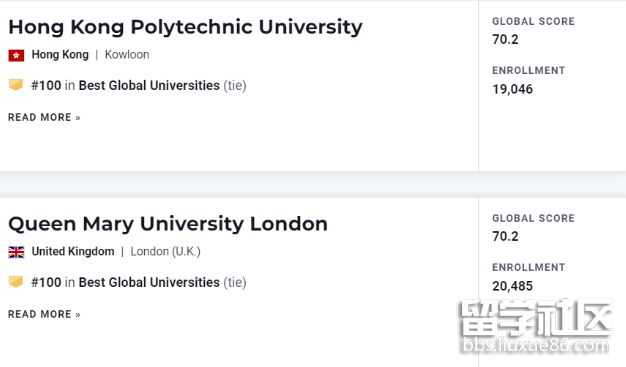626x367 pixels.
Task: Open Queen Mary University London title link
Action: coord(168,224)
